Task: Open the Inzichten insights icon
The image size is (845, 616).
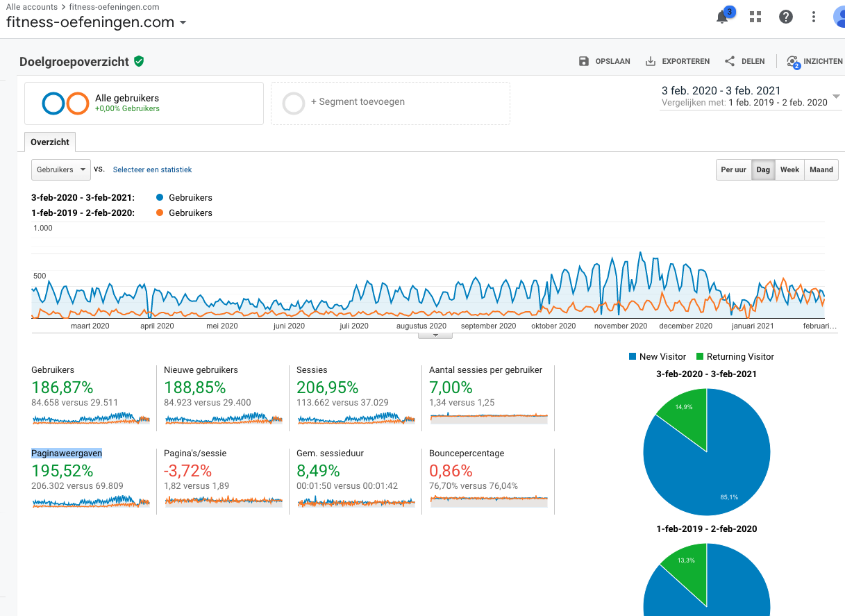Action: coord(794,62)
